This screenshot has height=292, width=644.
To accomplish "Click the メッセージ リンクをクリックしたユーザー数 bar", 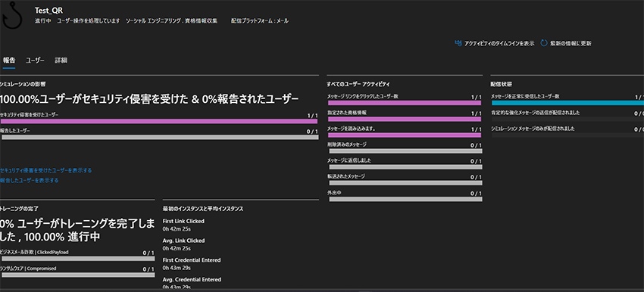I will 405,103.
